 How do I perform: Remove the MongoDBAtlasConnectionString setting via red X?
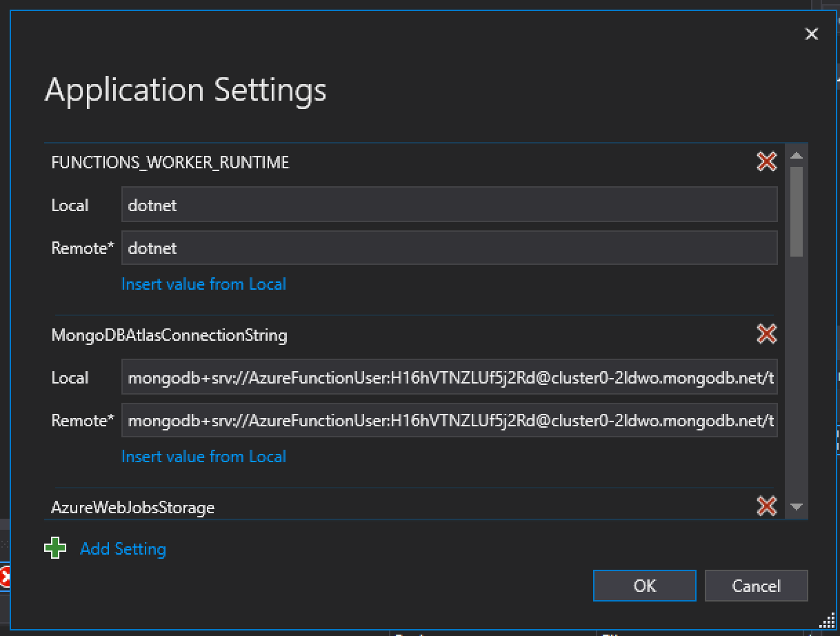pos(766,335)
